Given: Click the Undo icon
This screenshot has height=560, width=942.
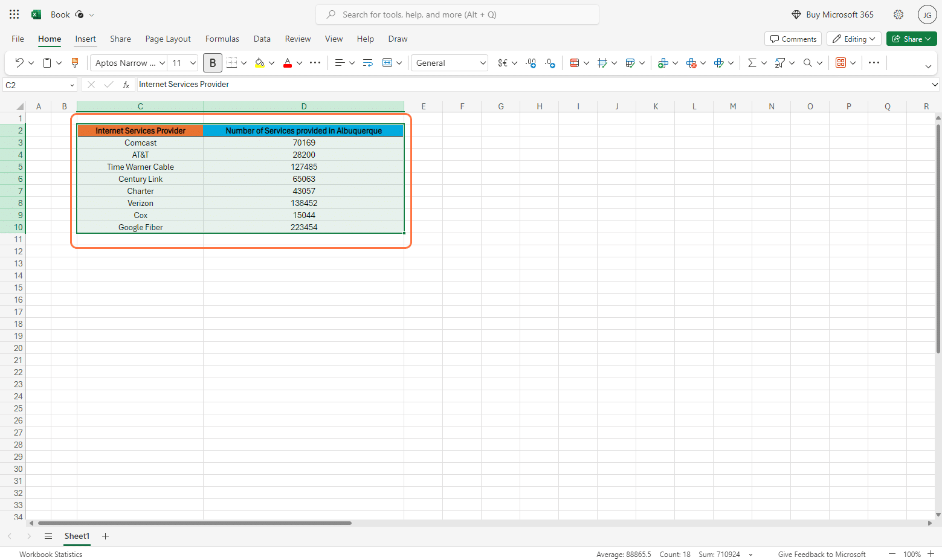Looking at the screenshot, I should [19, 63].
